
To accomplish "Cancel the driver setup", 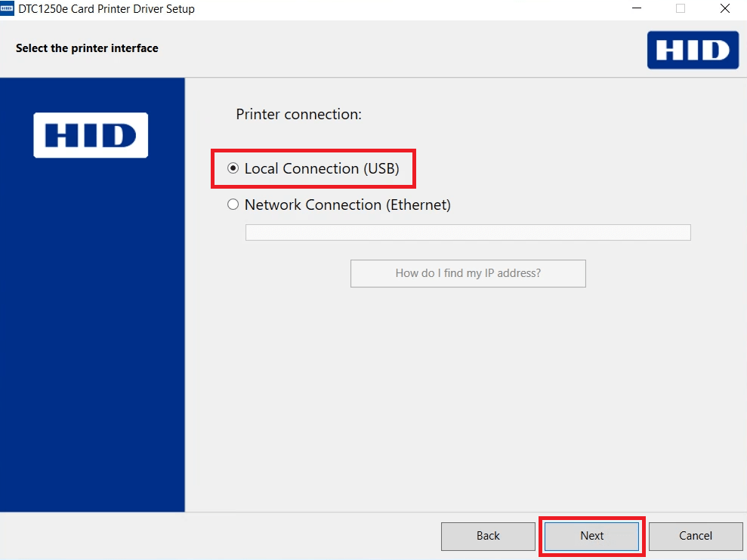I will pyautogui.click(x=696, y=536).
